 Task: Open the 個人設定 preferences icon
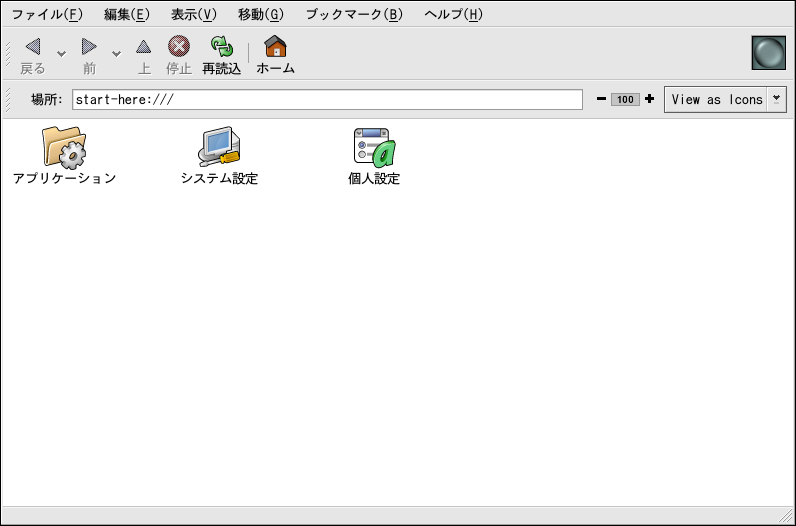point(374,147)
